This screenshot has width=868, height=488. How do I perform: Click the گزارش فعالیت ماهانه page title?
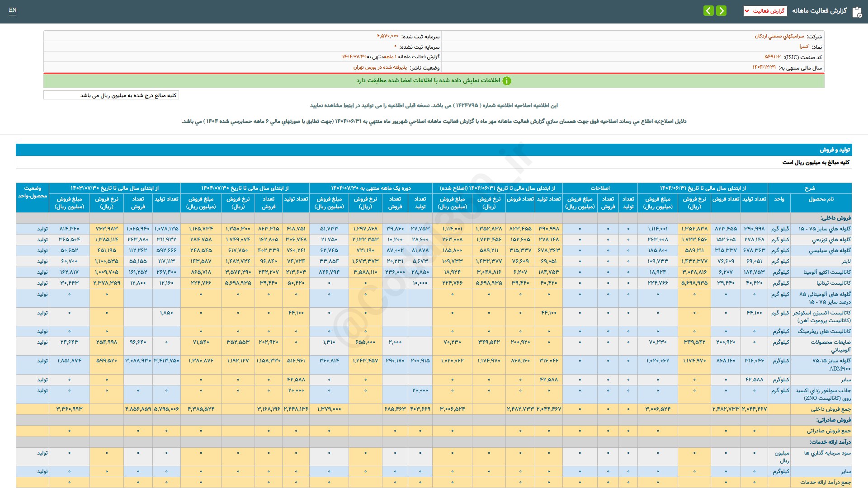click(x=819, y=11)
